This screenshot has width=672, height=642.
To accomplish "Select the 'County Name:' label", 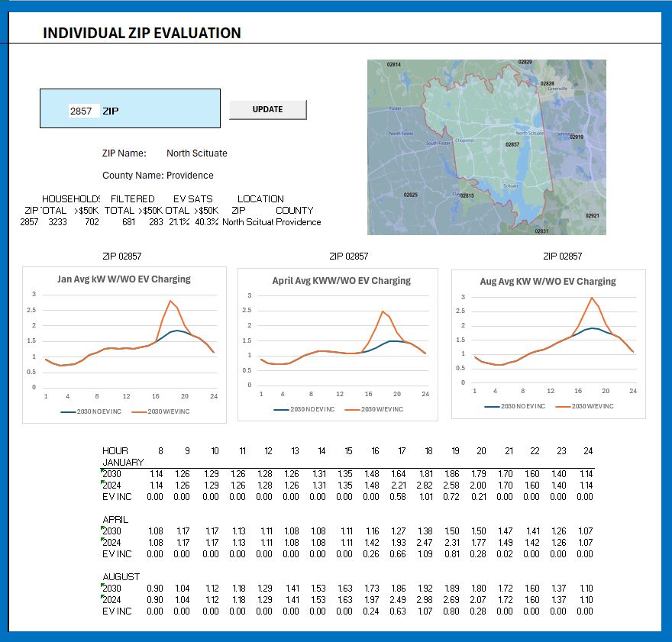I will point(133,176).
